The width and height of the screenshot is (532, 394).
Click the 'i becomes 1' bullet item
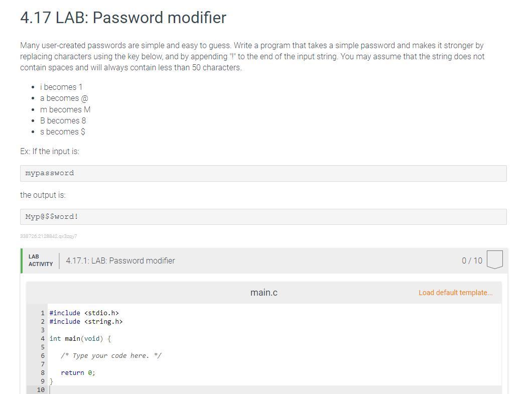[61, 87]
